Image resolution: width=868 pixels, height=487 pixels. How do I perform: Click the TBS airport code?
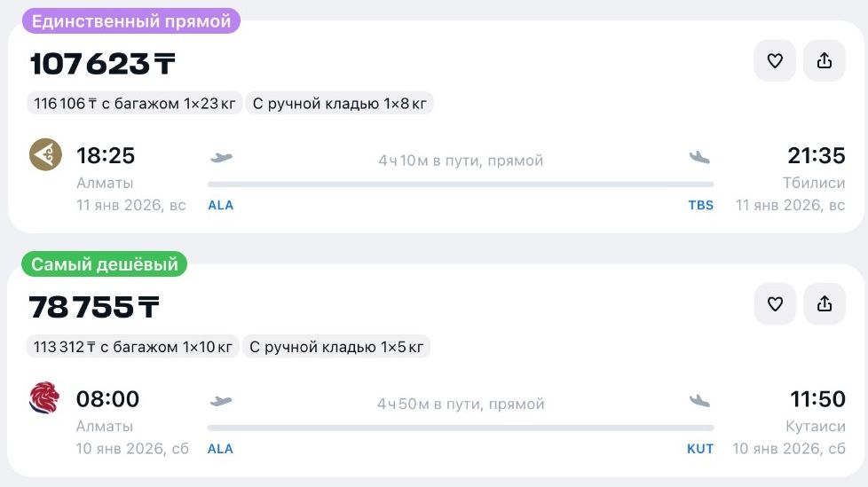pos(700,205)
